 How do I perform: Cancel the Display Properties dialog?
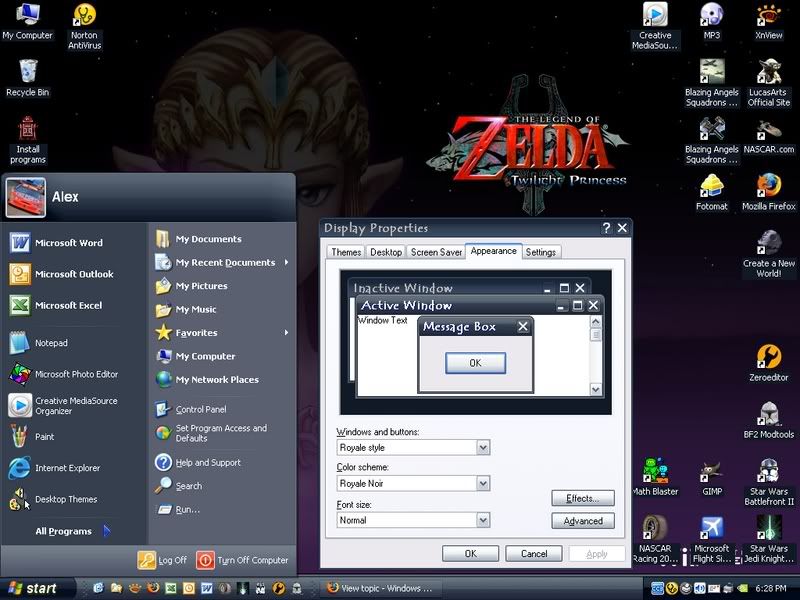534,554
